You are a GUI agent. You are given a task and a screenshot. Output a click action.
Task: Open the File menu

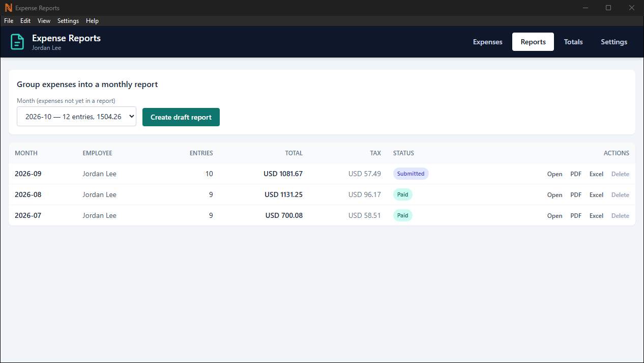[x=9, y=21]
